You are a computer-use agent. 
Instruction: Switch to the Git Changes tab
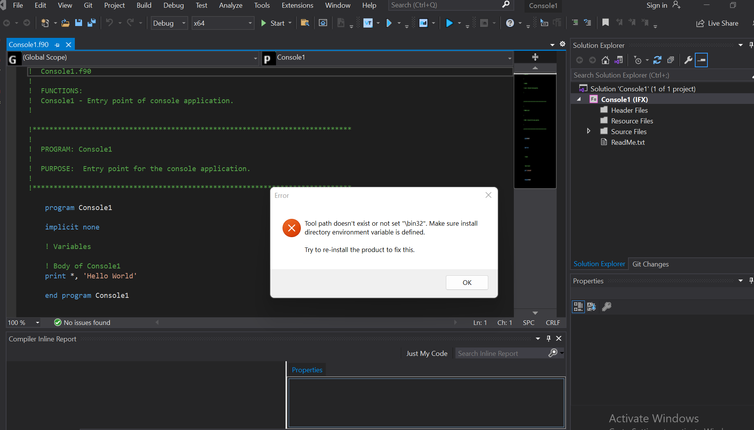650,264
